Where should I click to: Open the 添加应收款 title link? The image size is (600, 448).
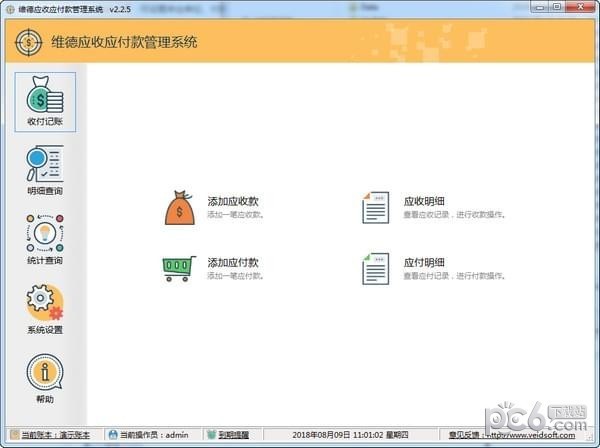tap(233, 201)
